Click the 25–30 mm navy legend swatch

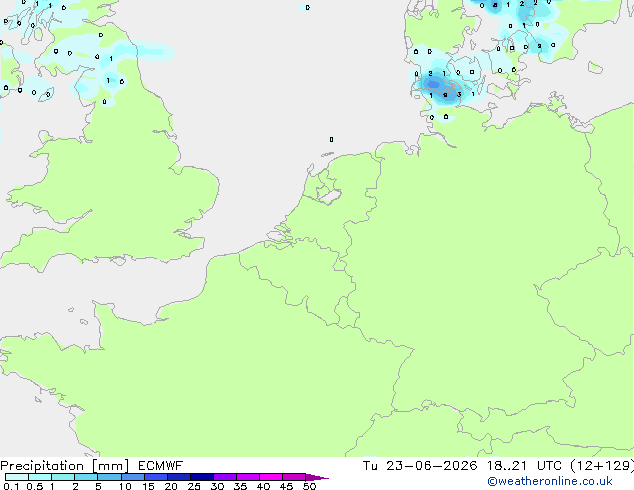(x=201, y=477)
